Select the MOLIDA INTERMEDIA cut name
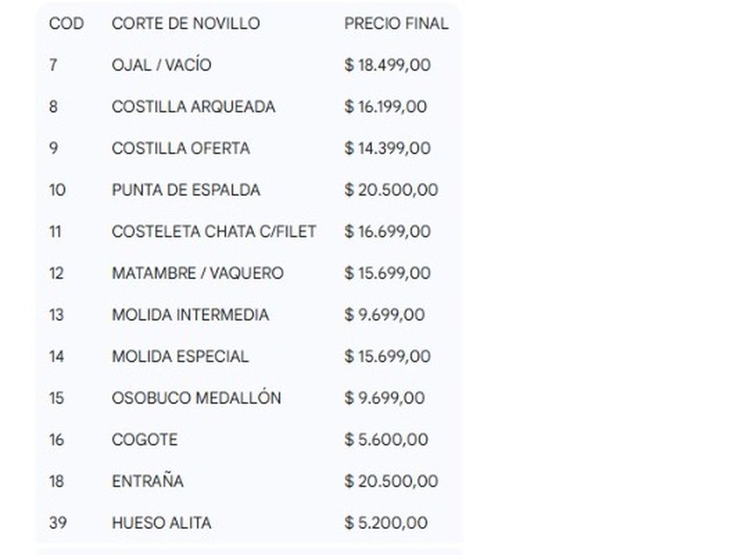This screenshot has height=555, width=756. pos(190,315)
